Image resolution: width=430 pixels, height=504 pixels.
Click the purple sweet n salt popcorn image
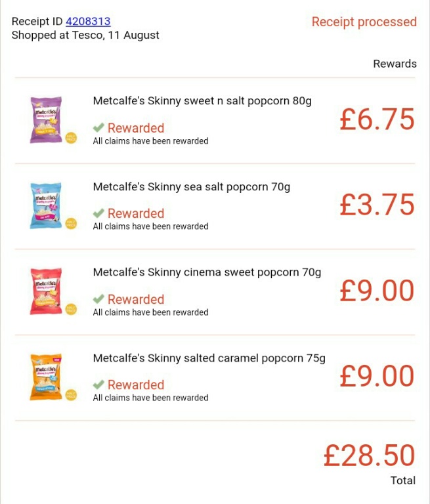click(46, 119)
